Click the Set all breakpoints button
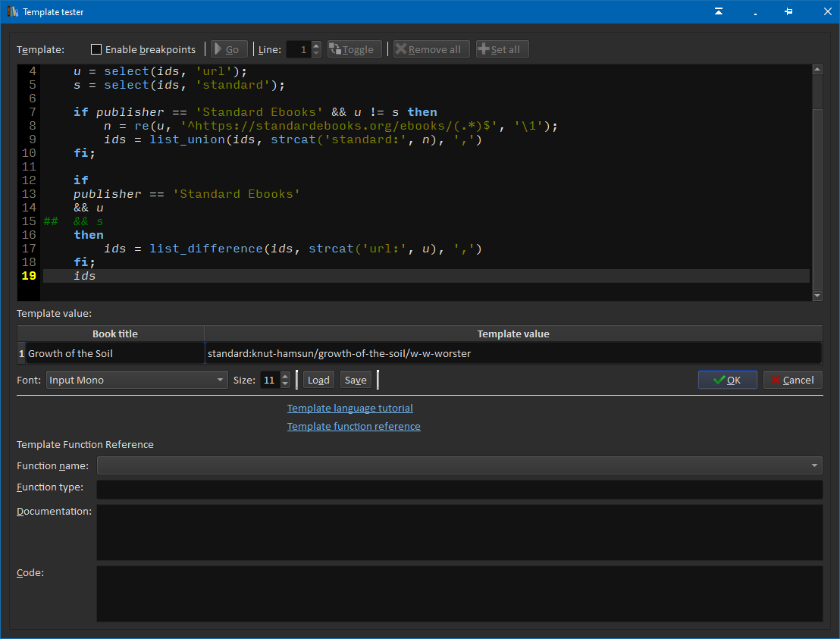The width and height of the screenshot is (840, 639). point(502,49)
